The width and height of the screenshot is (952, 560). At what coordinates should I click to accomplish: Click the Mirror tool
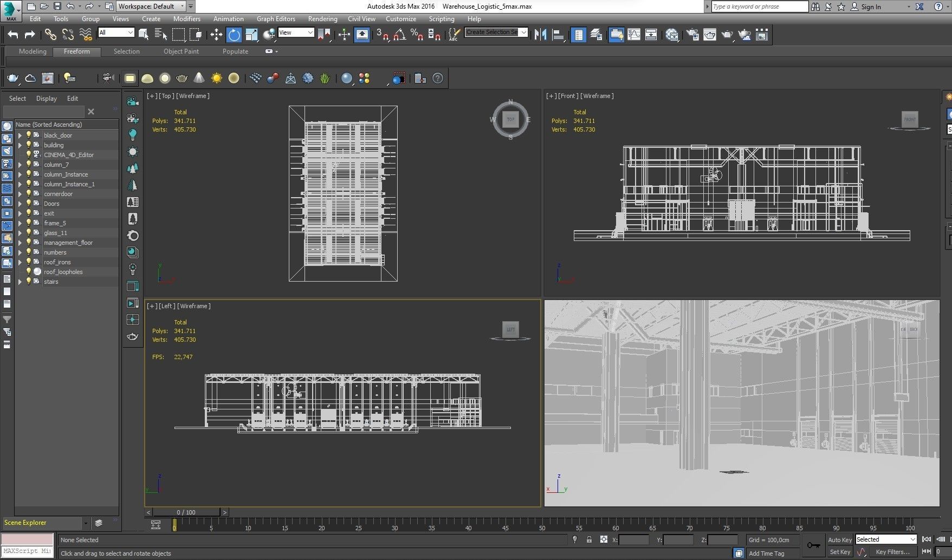coord(540,35)
